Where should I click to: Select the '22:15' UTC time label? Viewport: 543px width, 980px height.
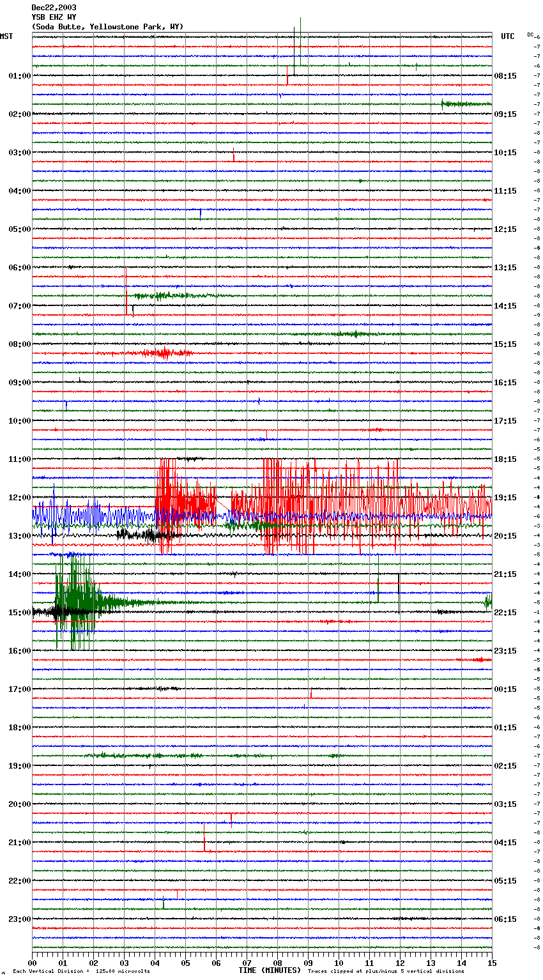point(505,613)
